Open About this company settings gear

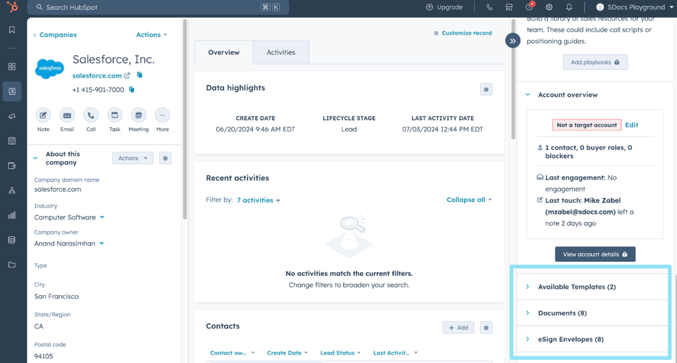click(x=165, y=158)
